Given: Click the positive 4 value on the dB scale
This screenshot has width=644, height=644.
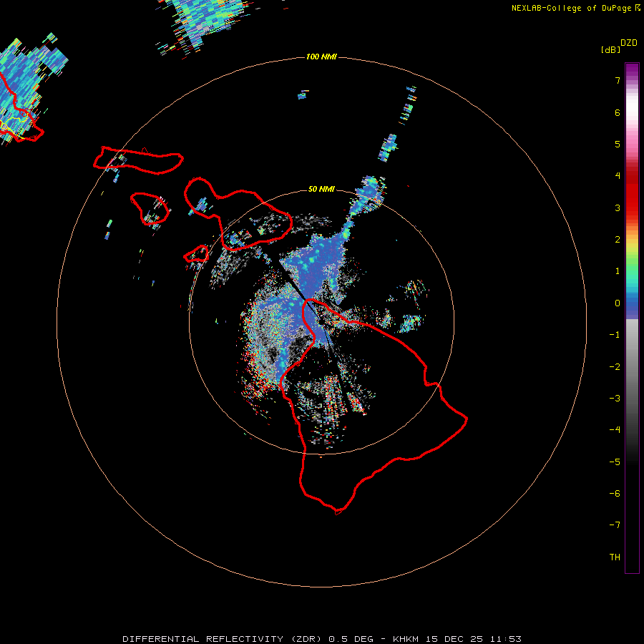Looking at the screenshot, I should (x=618, y=176).
